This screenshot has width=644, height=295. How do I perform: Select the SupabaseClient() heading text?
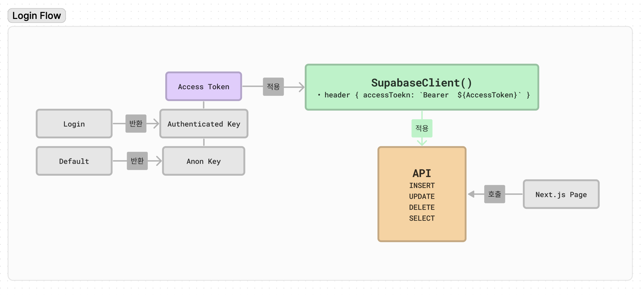tap(421, 83)
